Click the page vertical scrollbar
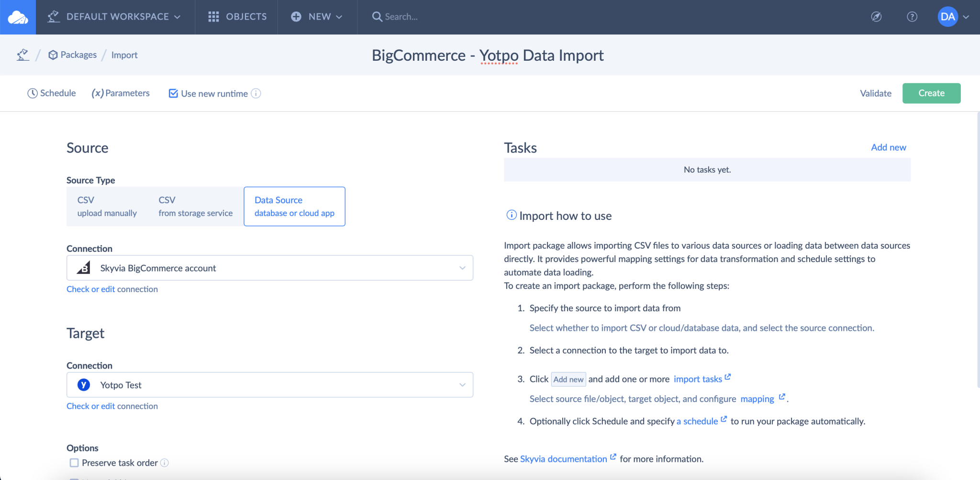Image resolution: width=980 pixels, height=480 pixels. point(978,249)
